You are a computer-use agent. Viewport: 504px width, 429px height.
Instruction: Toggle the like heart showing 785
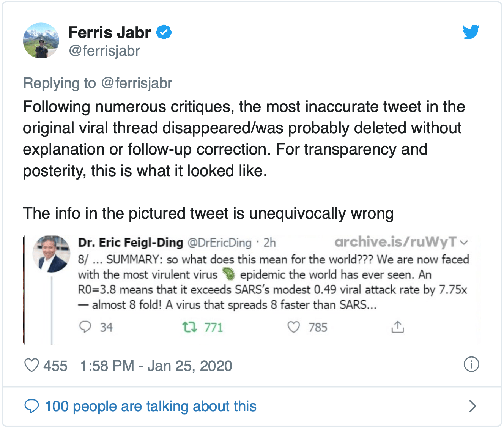[294, 326]
